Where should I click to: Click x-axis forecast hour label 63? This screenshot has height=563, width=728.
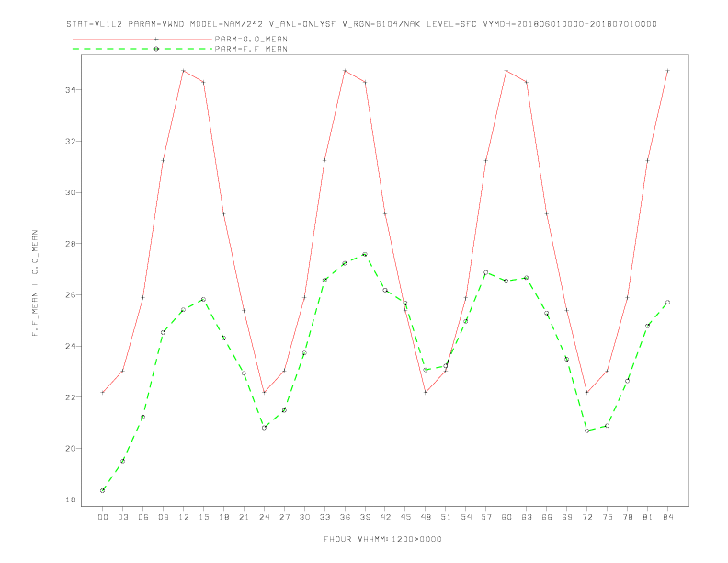(527, 517)
